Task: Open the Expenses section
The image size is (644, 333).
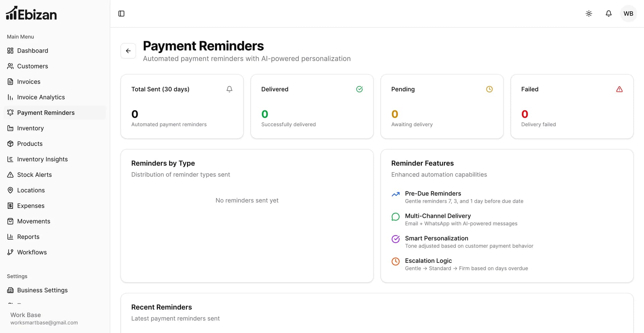Action: 31,206
